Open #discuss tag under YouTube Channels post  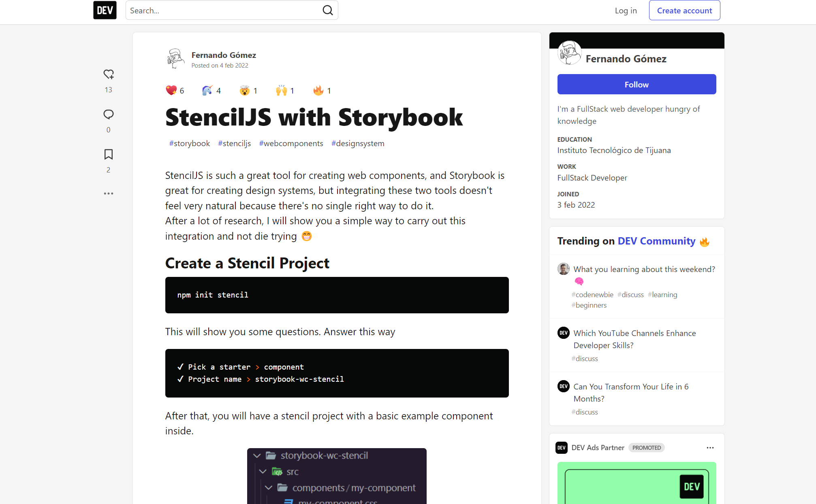click(585, 359)
